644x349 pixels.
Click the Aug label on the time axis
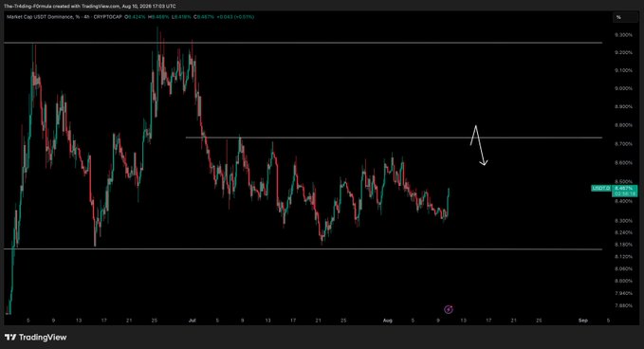(387, 321)
